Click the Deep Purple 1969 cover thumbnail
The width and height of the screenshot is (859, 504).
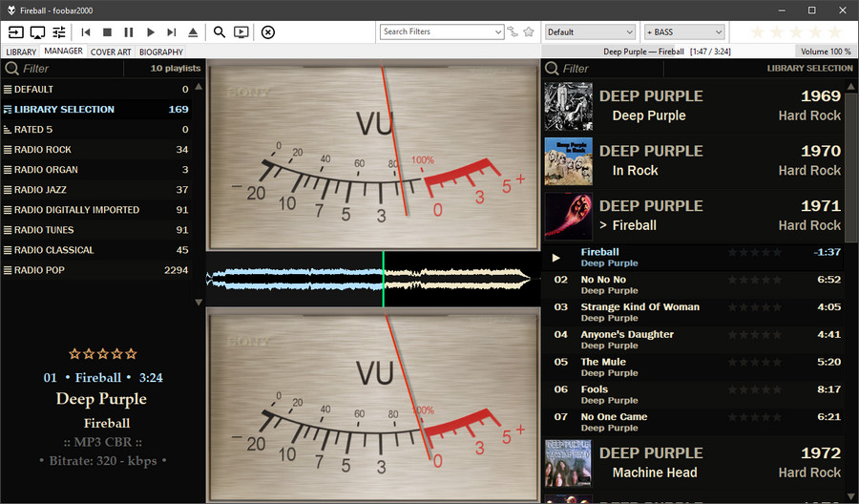(569, 106)
